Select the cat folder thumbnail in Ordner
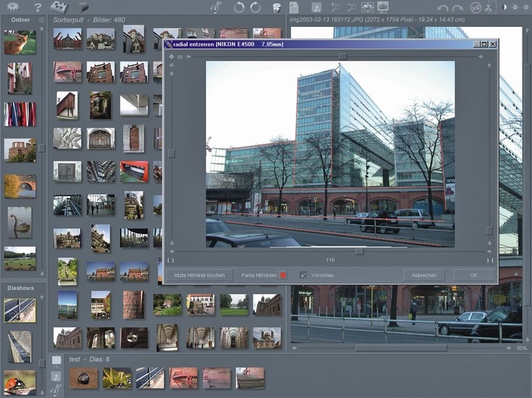Image resolution: width=532 pixels, height=398 pixels. point(20,42)
